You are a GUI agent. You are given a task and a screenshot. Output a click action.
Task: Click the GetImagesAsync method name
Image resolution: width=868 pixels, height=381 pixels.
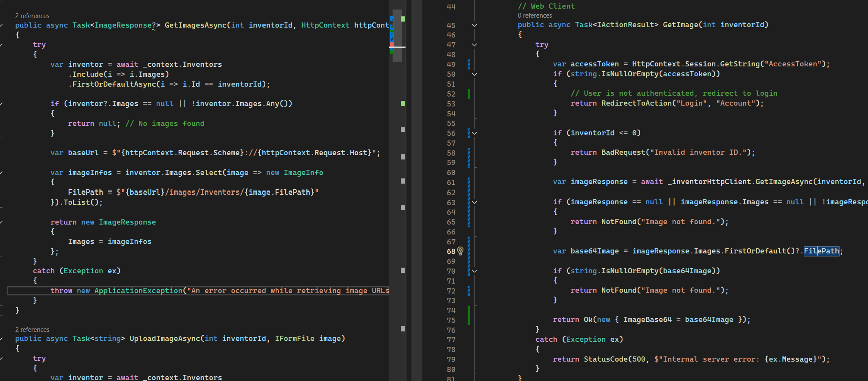tap(195, 25)
